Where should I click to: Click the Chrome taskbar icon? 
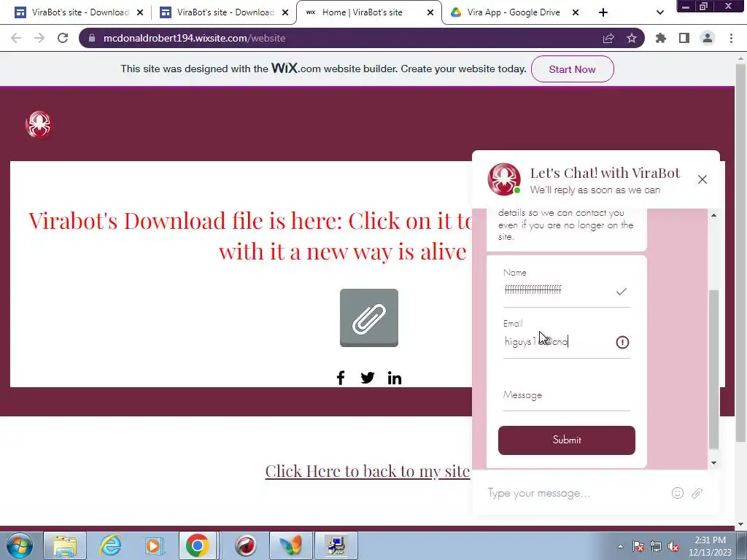(198, 545)
